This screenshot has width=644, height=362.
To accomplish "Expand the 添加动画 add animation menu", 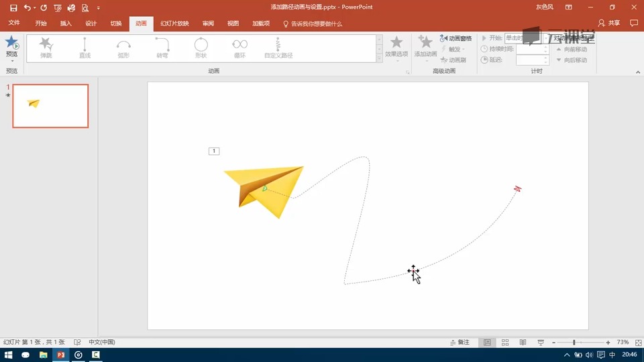I will point(425,49).
